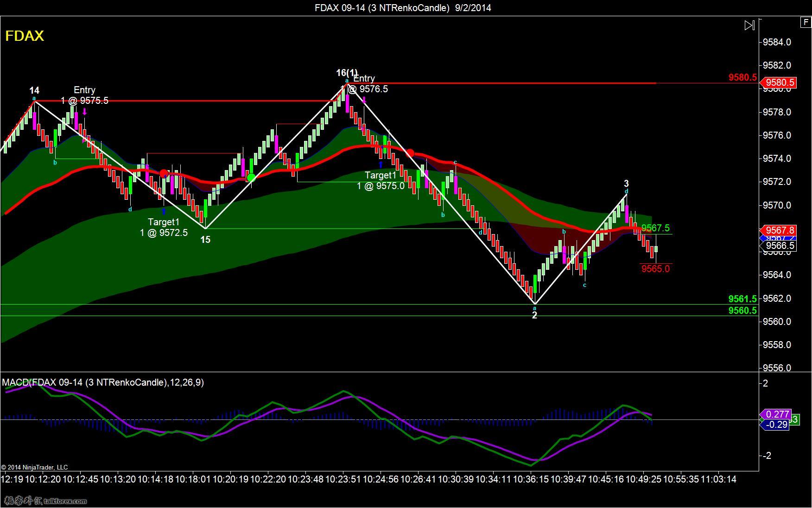
Task: Click the red dot near 10:26:41
Action: (410, 153)
